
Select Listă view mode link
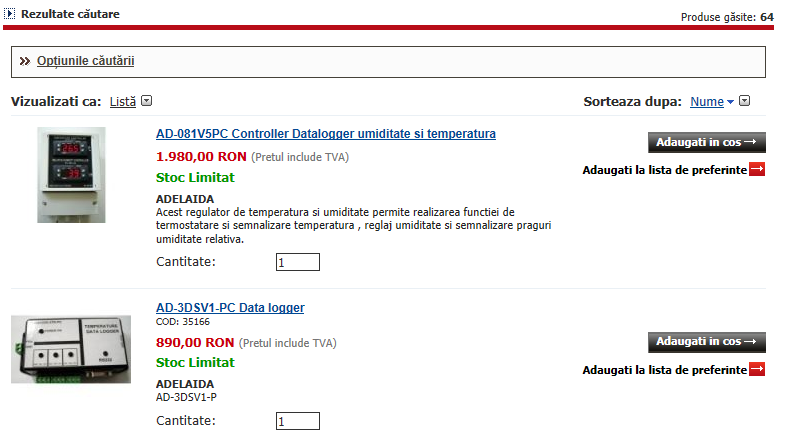pos(123,102)
